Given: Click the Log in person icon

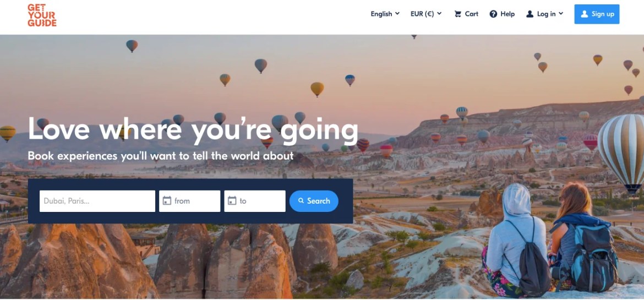Looking at the screenshot, I should pos(530,14).
